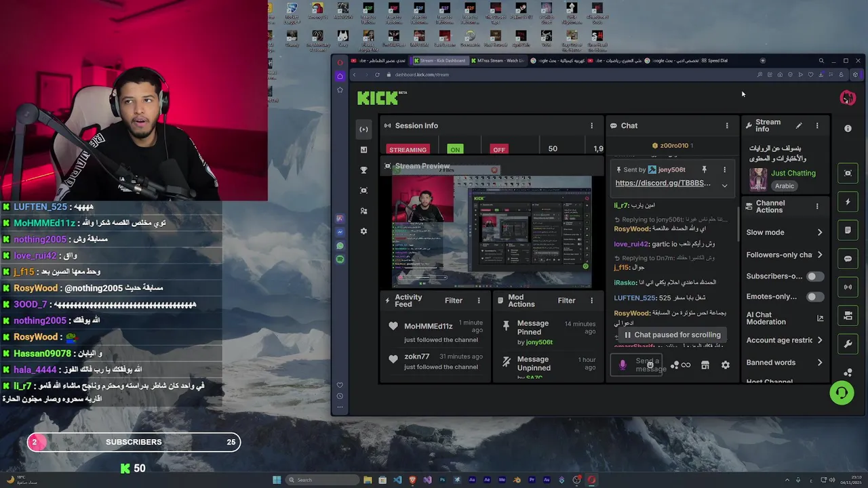The width and height of the screenshot is (868, 488).
Task: Open new browser tab with plus
Action: point(763,60)
